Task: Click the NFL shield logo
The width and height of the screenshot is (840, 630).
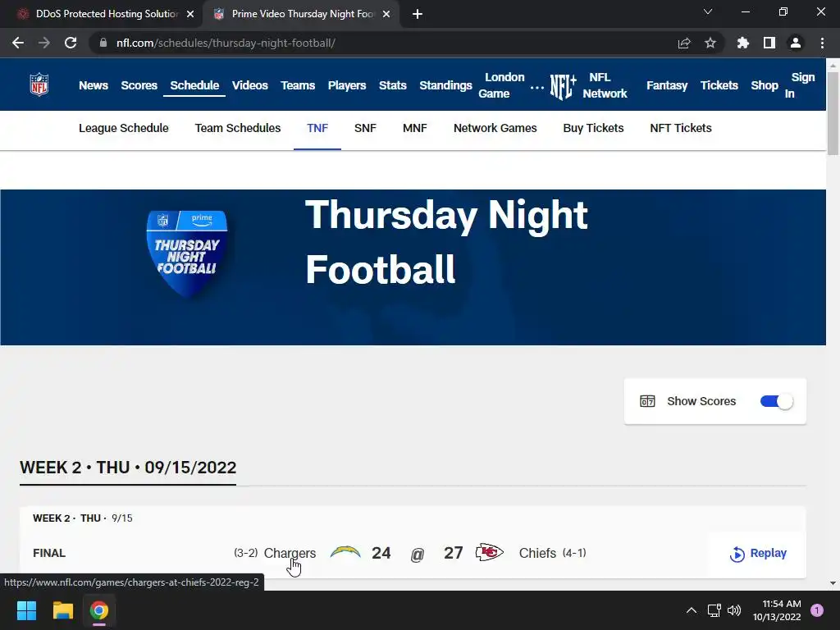Action: pos(39,84)
